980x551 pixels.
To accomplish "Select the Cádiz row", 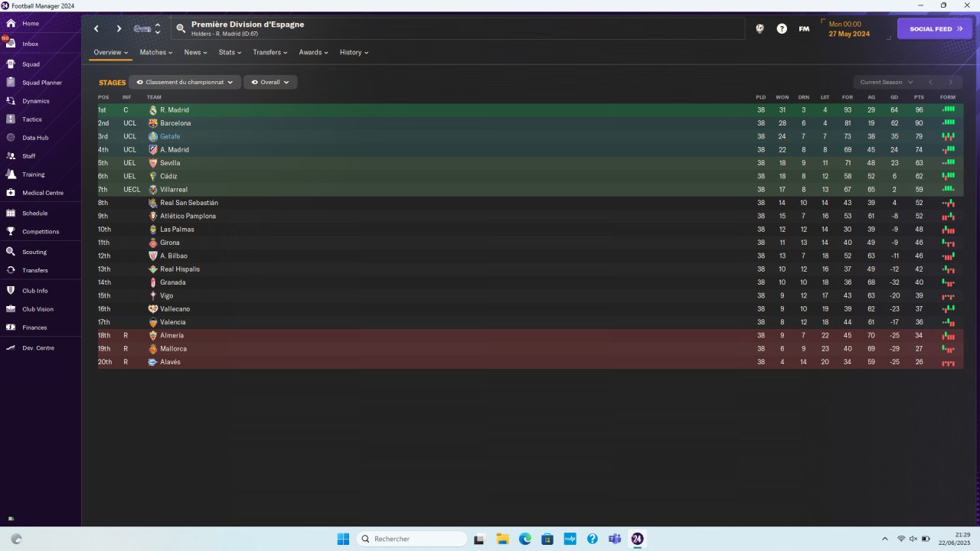I will (531, 176).
